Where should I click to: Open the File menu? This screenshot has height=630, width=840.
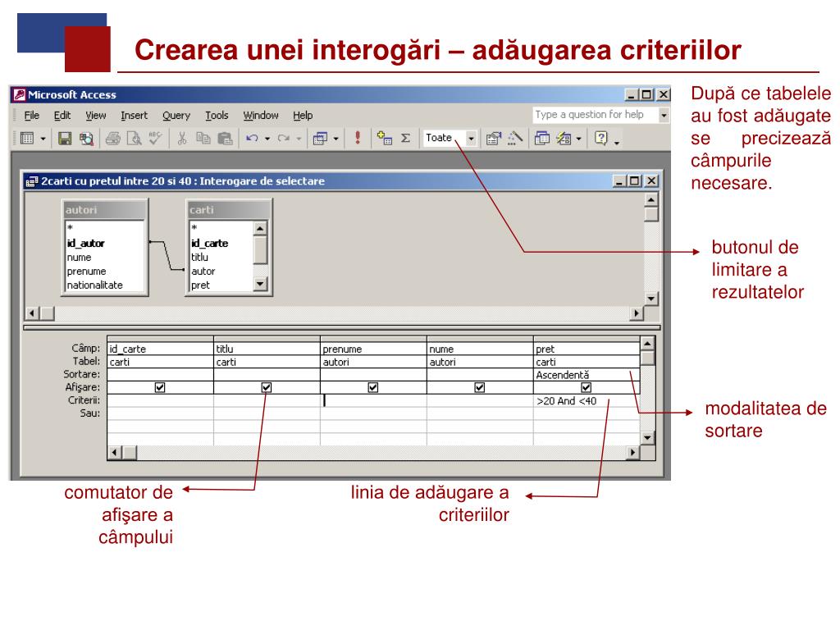click(x=32, y=115)
